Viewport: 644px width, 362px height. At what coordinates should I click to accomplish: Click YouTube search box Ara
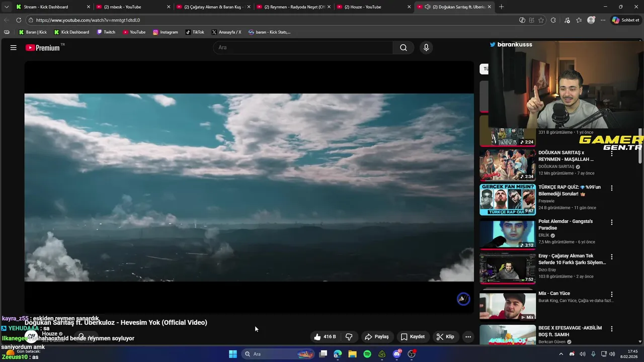point(303,48)
